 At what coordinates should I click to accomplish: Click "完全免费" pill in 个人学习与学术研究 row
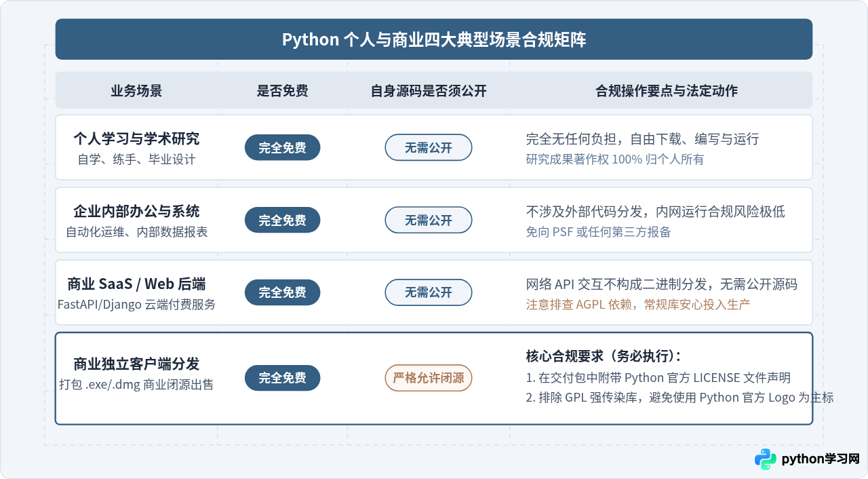pos(282,147)
